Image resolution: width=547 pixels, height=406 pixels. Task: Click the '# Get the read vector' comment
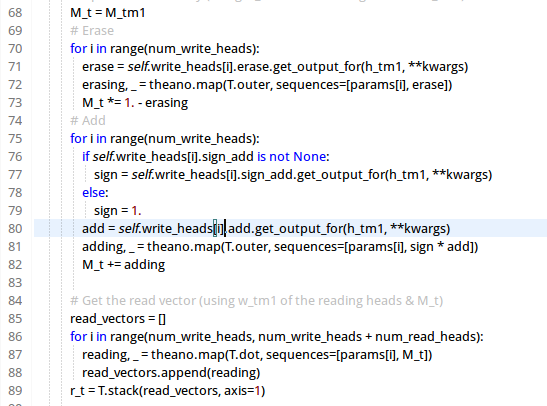(256, 301)
